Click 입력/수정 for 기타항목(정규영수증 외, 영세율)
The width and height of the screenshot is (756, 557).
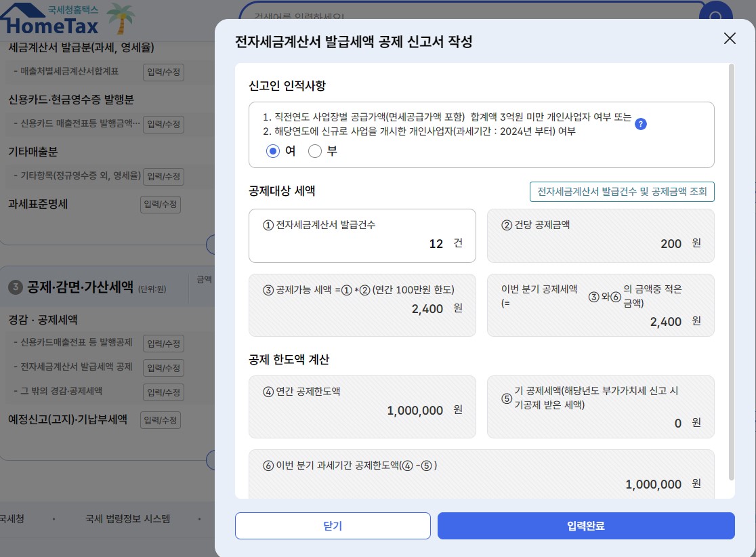[x=163, y=176]
